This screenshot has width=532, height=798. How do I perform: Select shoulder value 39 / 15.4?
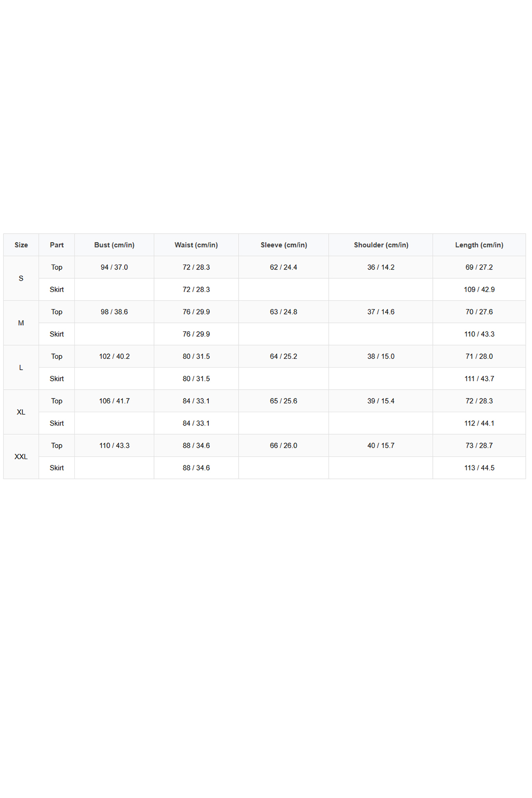pyautogui.click(x=381, y=401)
